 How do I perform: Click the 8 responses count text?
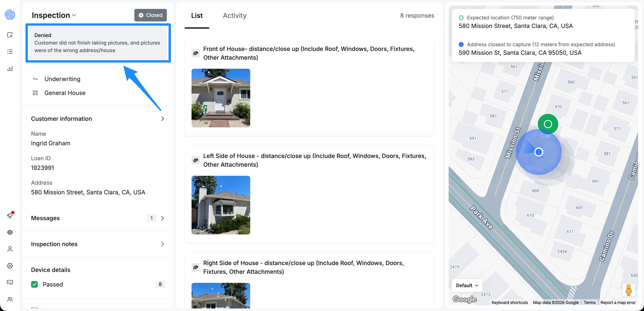(417, 15)
